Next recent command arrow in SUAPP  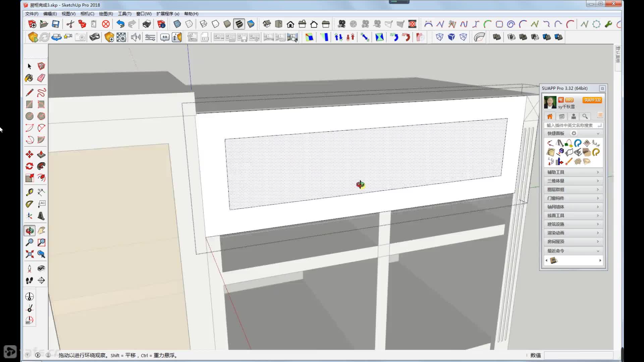coord(600,260)
